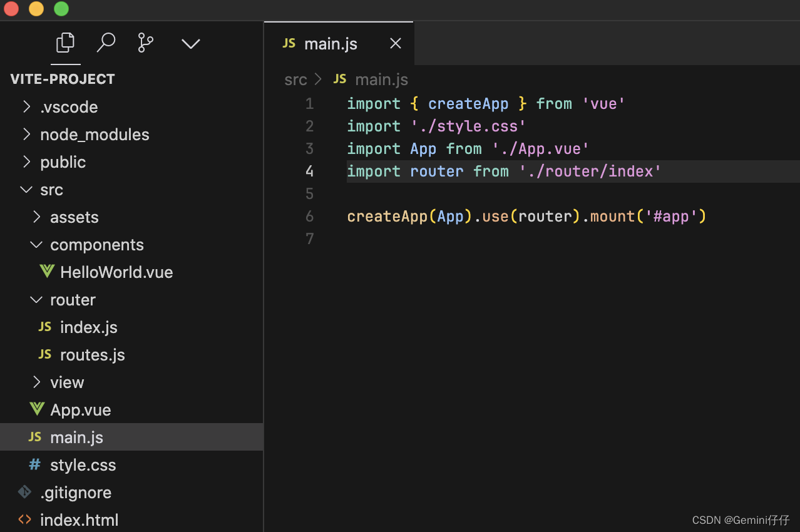
Task: Expand the node_modules folder
Action: (x=26, y=134)
